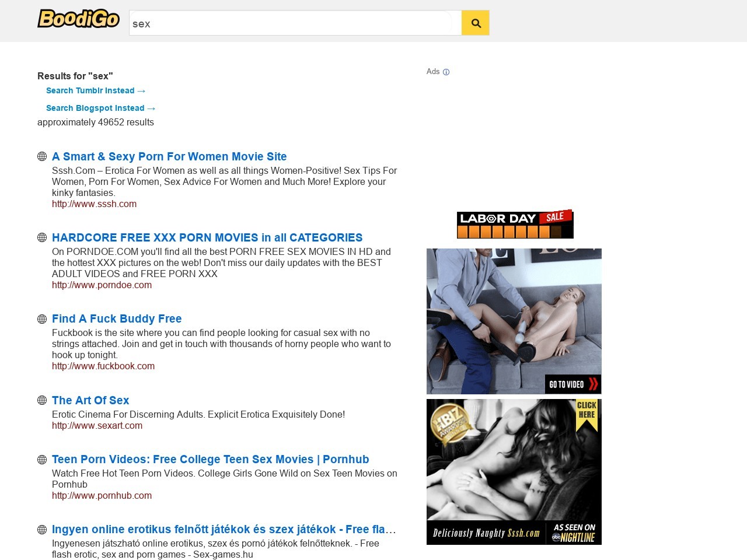Visit the http://www.sexart.com URL link
Image resolution: width=747 pixels, height=560 pixels.
97,426
